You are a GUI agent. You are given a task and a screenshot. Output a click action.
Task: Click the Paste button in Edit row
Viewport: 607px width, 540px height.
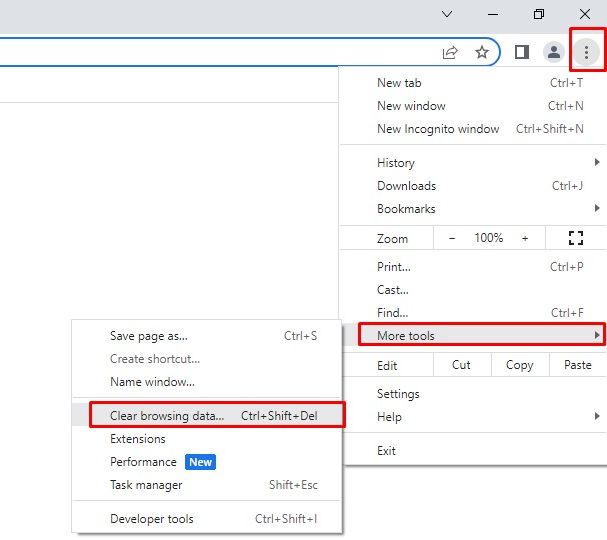[578, 365]
